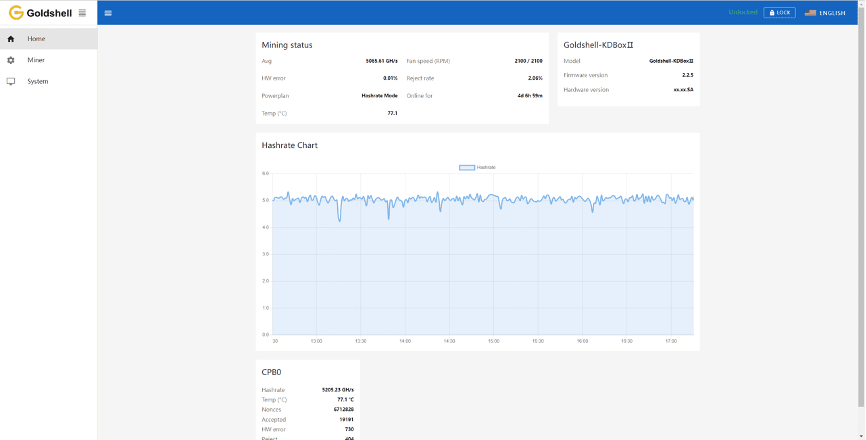Screen dimensions: 866x440
Task: Click the US flag icon
Action: point(810,13)
